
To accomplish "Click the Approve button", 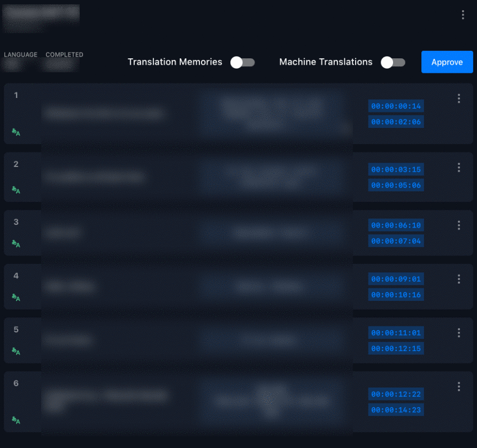I will coord(447,62).
